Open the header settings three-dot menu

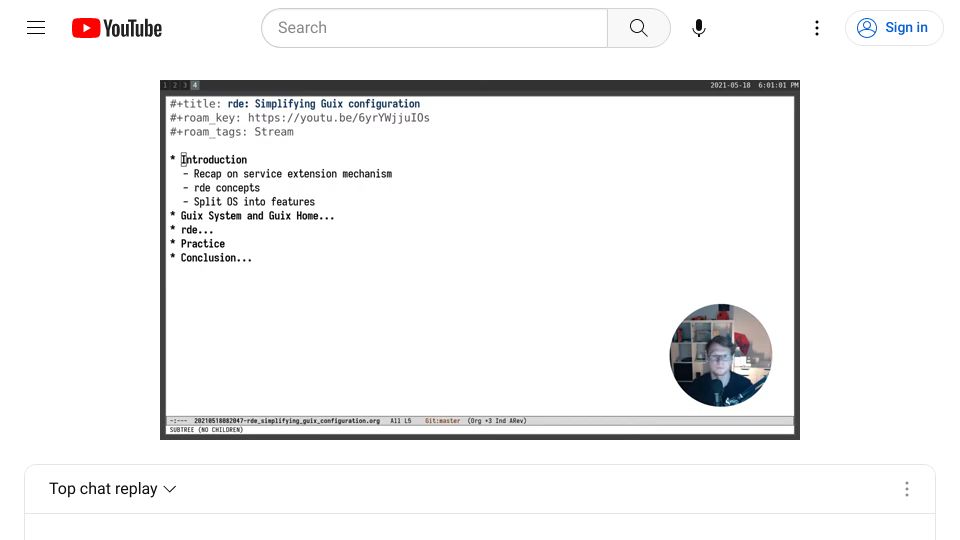tap(817, 28)
